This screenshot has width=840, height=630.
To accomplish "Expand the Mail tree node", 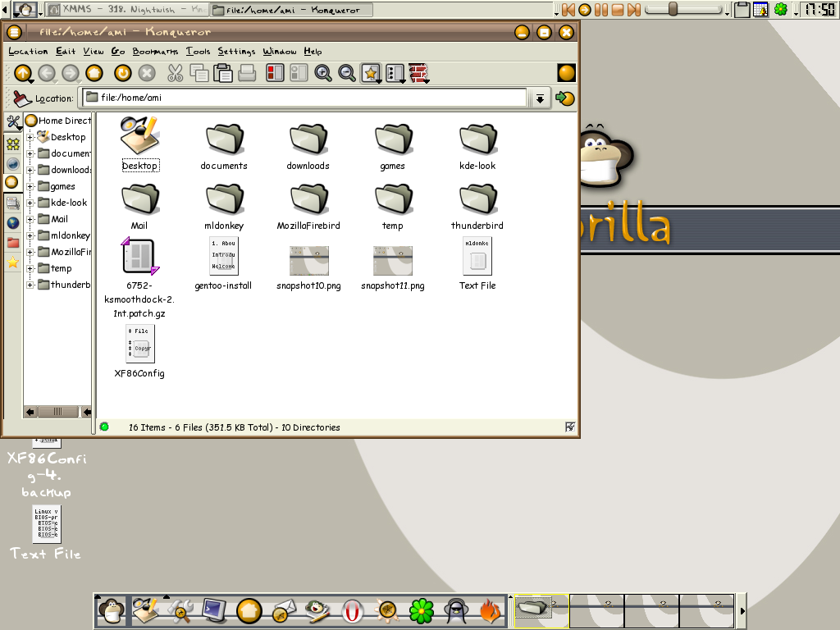I will point(30,219).
